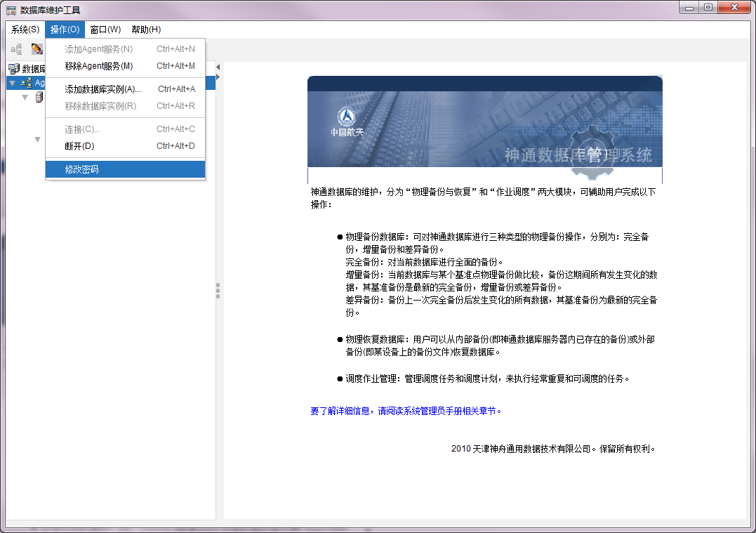Click the app icon in the title bar
This screenshot has height=533, width=756.
click(11, 10)
